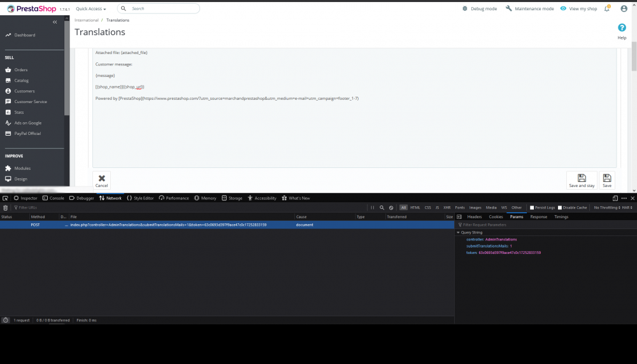The image size is (637, 364).
Task: Toggle responsive design mode icon
Action: (615, 198)
